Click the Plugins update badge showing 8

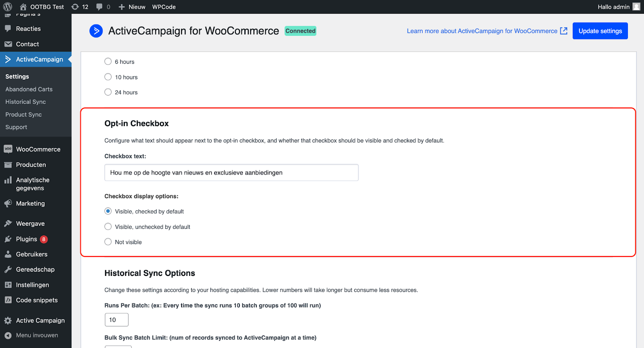(44, 239)
